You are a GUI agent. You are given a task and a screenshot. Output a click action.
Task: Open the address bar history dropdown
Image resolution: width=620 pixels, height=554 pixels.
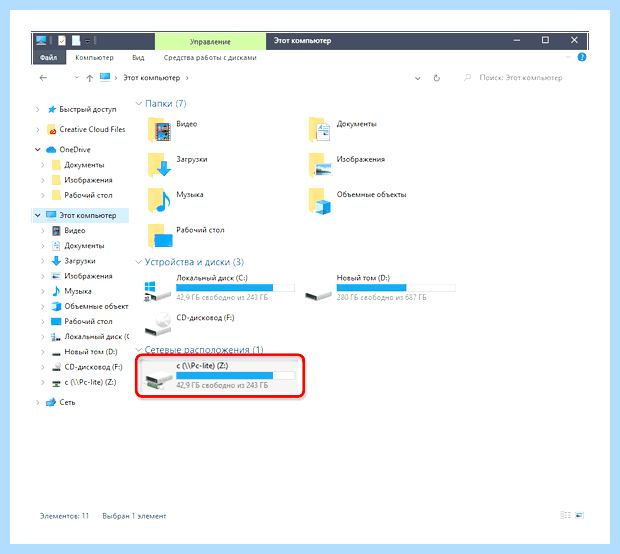pyautogui.click(x=417, y=78)
